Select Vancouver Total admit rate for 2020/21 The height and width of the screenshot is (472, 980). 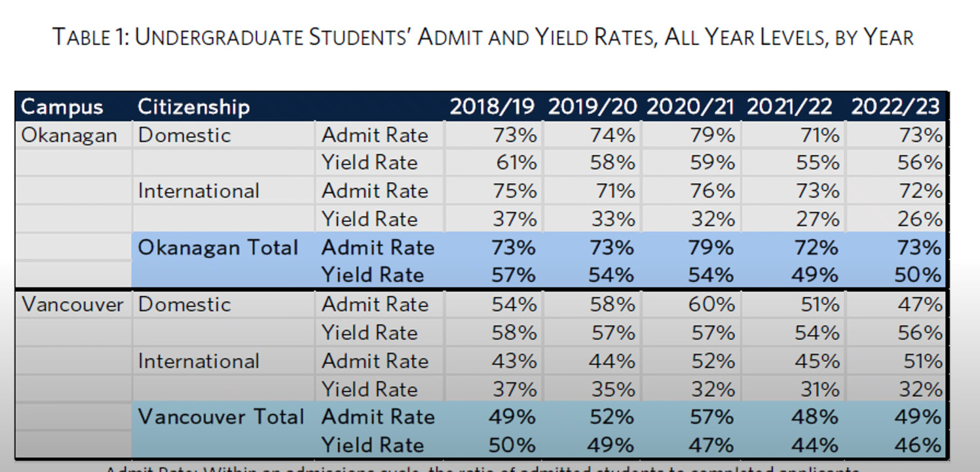(x=711, y=417)
